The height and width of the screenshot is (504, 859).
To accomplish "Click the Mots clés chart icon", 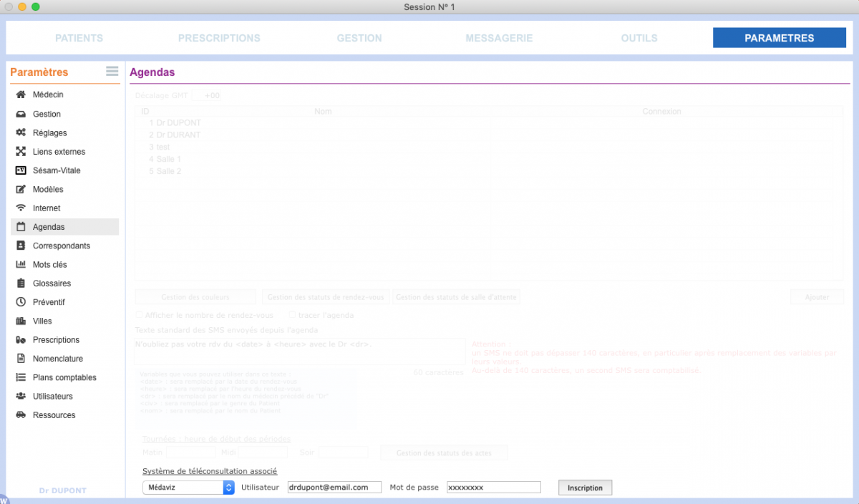I will [x=21, y=264].
